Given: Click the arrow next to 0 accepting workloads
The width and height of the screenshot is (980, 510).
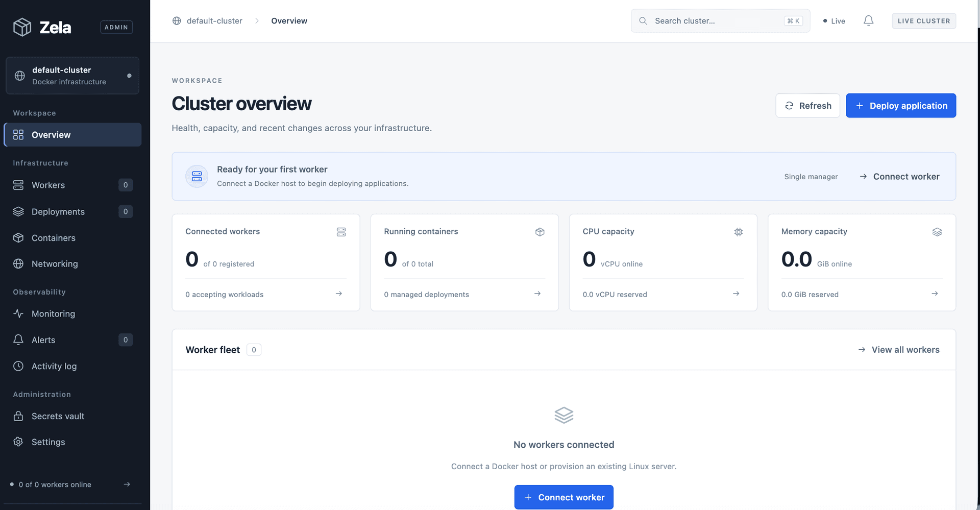Looking at the screenshot, I should [338, 294].
